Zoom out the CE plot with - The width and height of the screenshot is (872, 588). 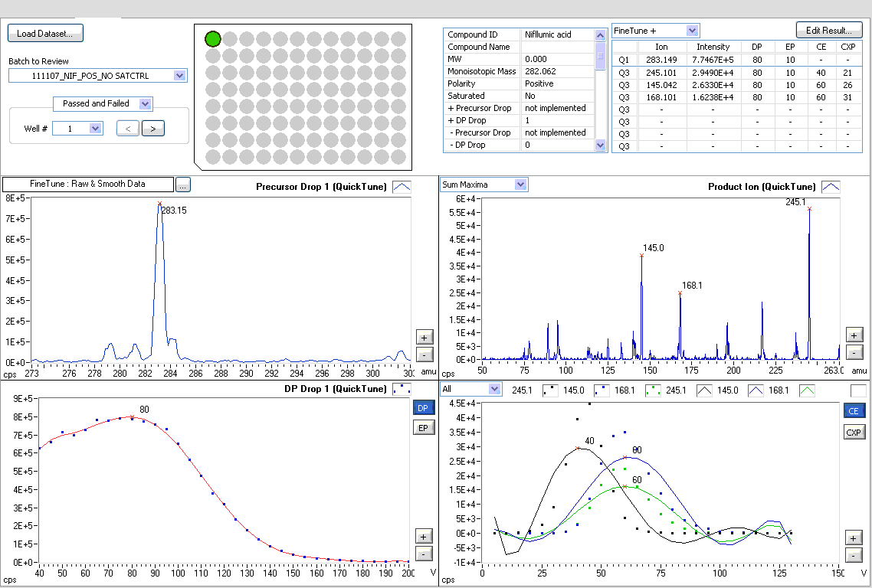click(854, 554)
